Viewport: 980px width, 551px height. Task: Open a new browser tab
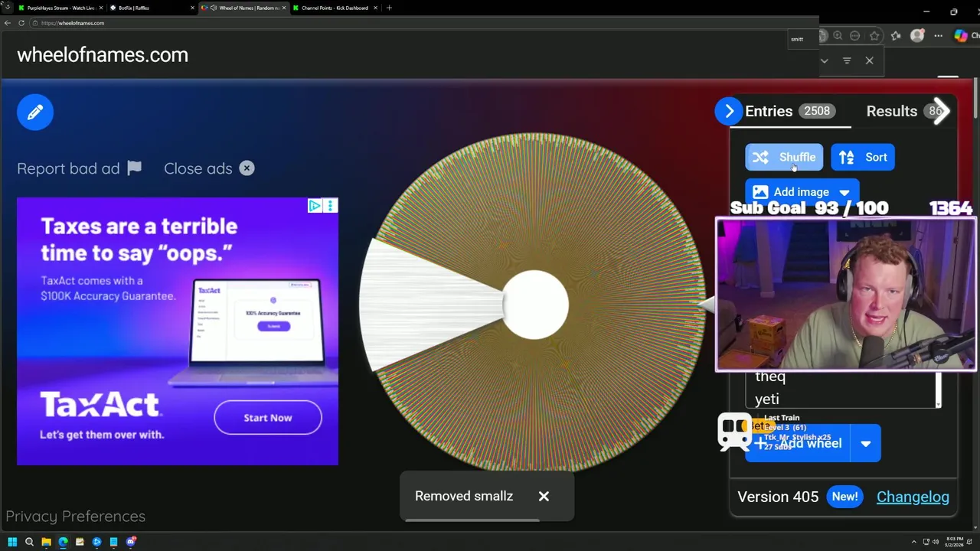389,8
